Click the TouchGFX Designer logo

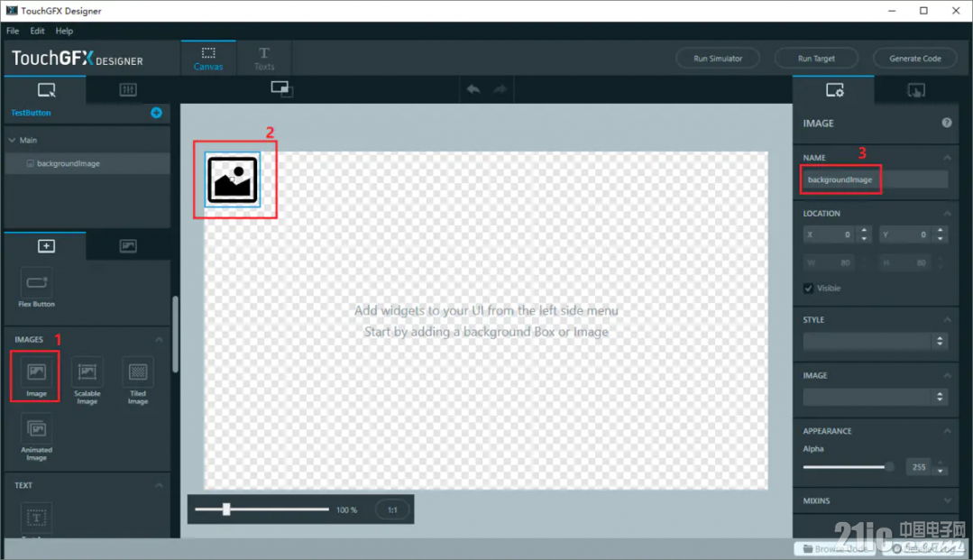click(78, 59)
